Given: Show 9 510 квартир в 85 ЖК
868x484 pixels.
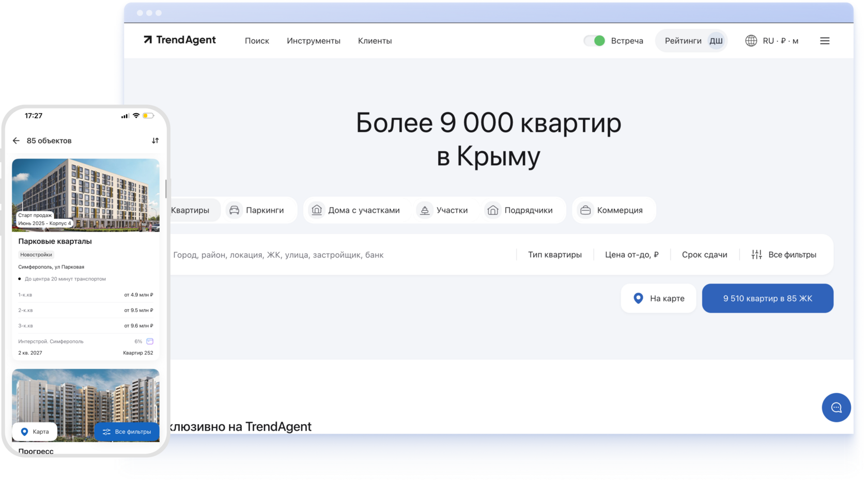Looking at the screenshot, I should point(768,298).
